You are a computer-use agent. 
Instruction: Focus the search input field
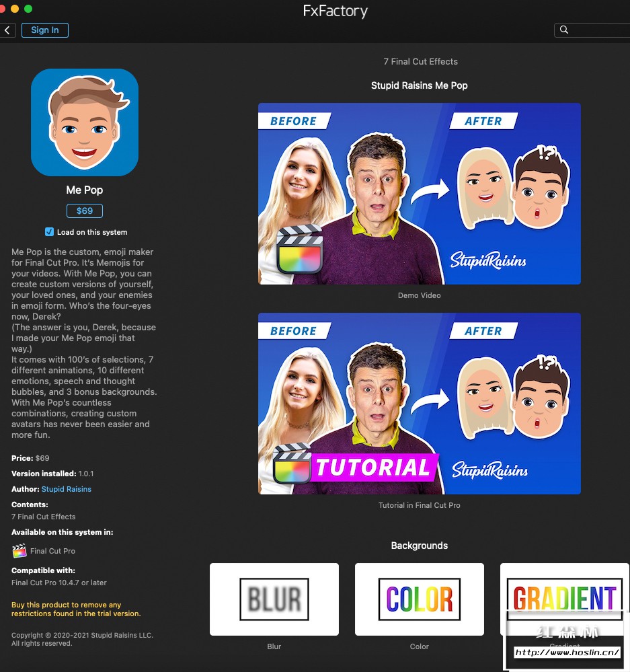click(x=592, y=30)
